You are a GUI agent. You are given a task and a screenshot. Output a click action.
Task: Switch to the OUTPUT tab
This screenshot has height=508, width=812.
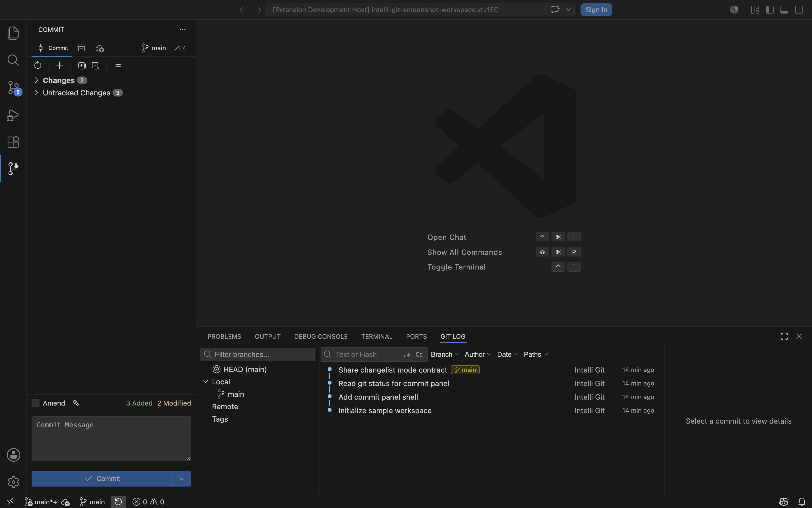tap(267, 336)
